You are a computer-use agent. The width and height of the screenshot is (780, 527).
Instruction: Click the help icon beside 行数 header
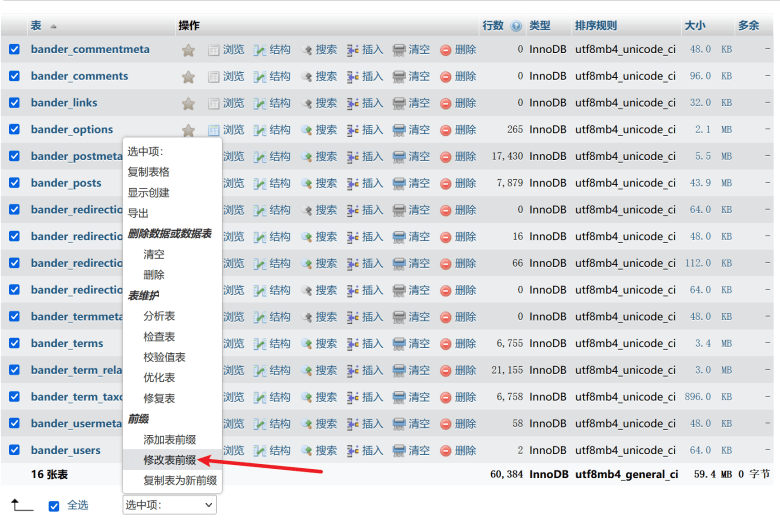pos(516,26)
